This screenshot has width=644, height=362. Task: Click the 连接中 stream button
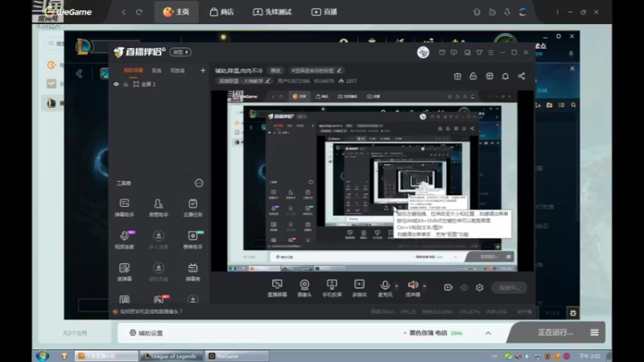[510, 288]
